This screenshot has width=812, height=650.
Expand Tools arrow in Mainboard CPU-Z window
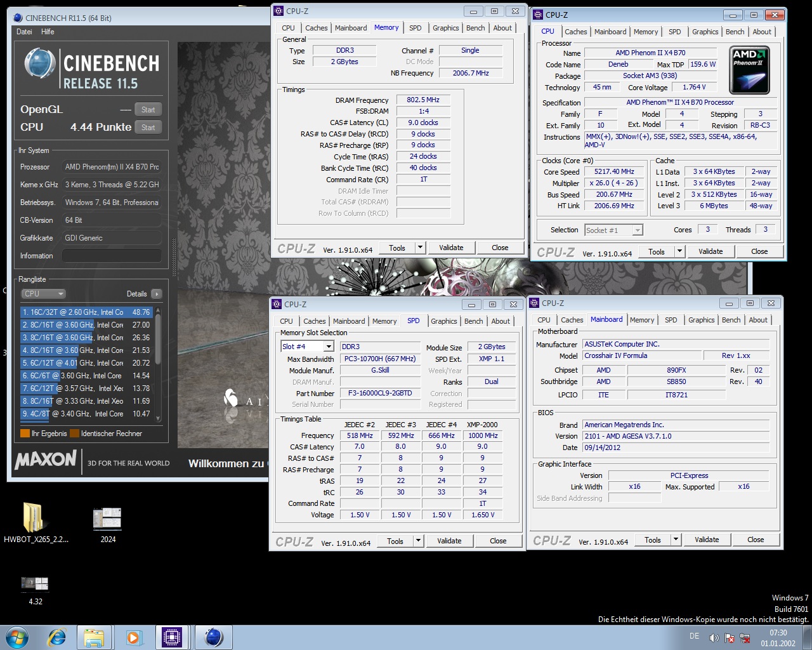(x=676, y=540)
